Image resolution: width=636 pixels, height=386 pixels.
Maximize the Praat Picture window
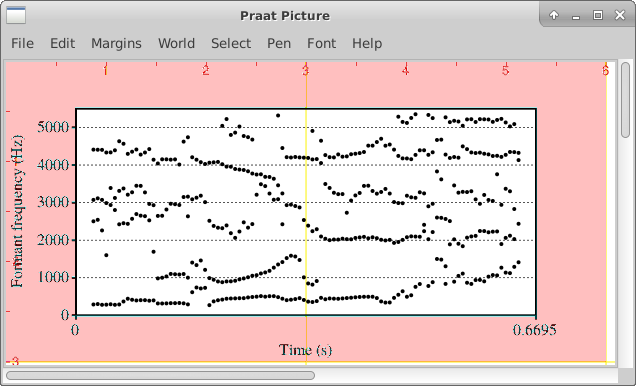coord(597,15)
